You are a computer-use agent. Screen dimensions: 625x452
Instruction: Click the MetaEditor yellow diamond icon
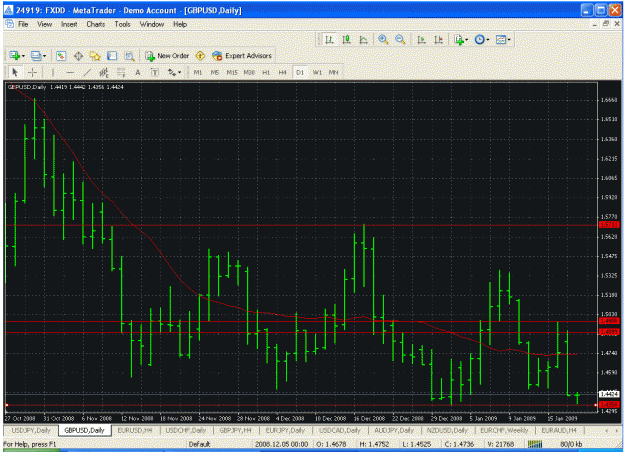pos(200,56)
